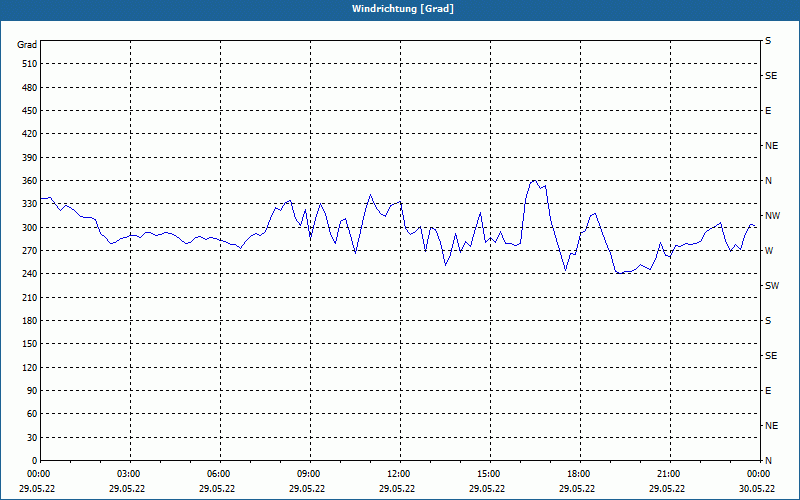This screenshot has width=800, height=500.
Task: Select the W compass label
Action: click(x=769, y=251)
